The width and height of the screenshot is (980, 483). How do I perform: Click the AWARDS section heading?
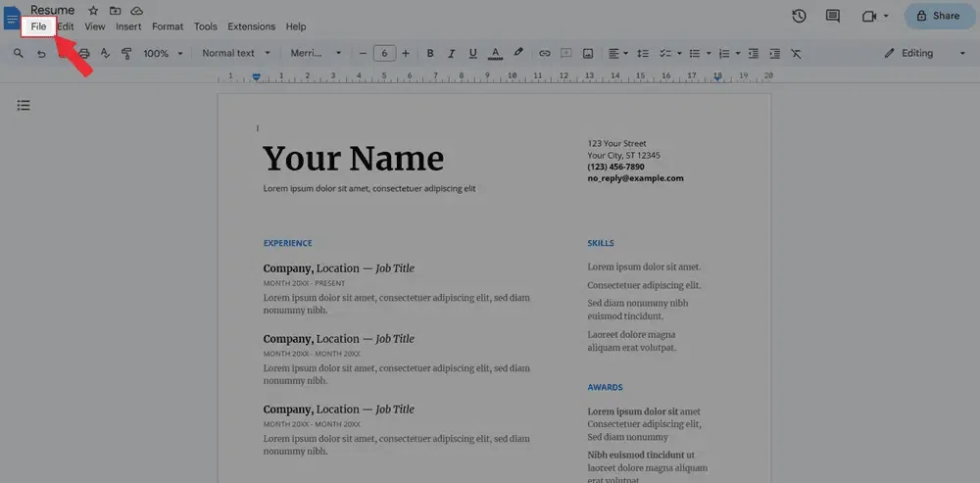point(605,387)
